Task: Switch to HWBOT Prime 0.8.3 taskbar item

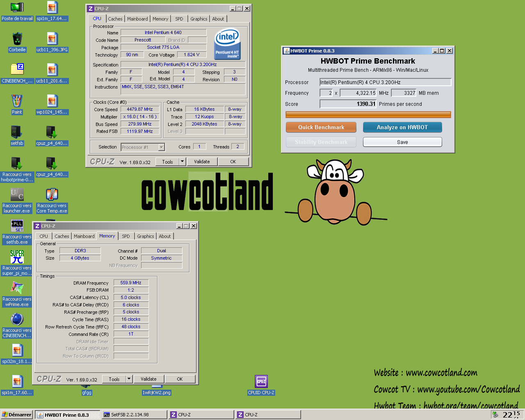Action: tap(68, 415)
